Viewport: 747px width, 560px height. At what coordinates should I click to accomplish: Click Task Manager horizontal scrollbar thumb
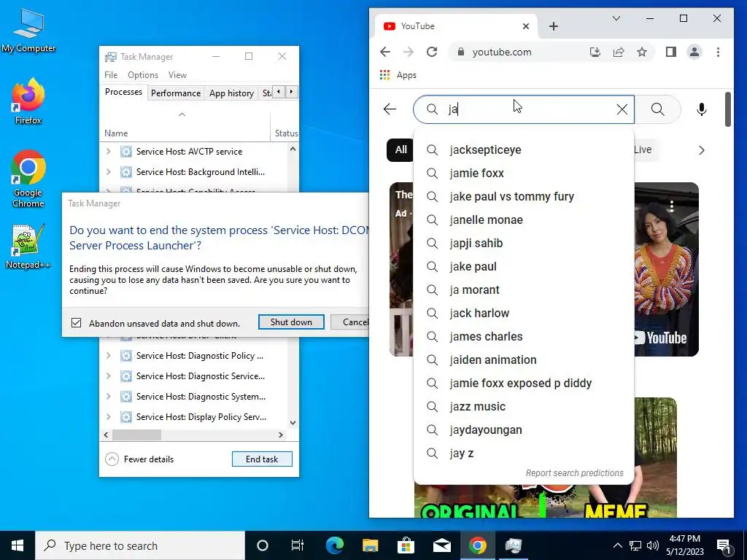pyautogui.click(x=136, y=435)
